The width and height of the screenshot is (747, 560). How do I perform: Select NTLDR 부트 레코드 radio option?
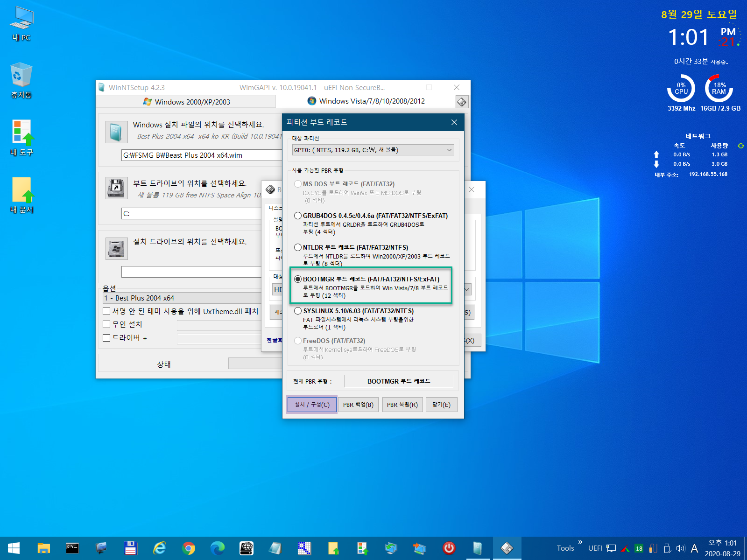pos(298,247)
